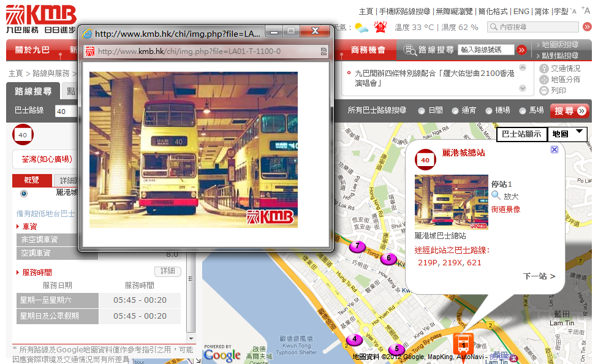The width and height of the screenshot is (598, 364).
Task: Click the 主頁 breadcrumb link
Action: pyautogui.click(x=16, y=74)
